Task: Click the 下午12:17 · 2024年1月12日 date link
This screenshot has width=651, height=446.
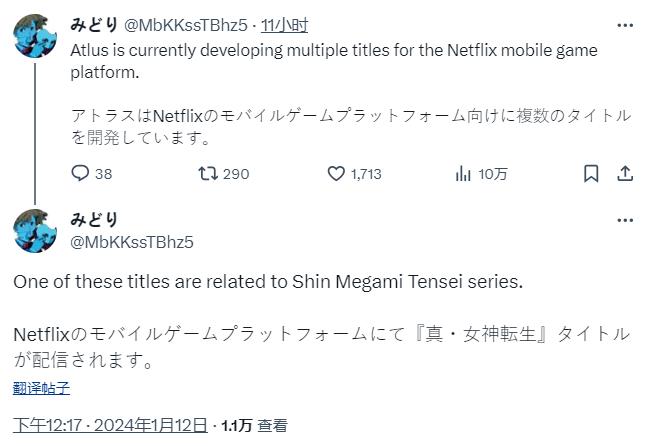Action: click(x=110, y=425)
